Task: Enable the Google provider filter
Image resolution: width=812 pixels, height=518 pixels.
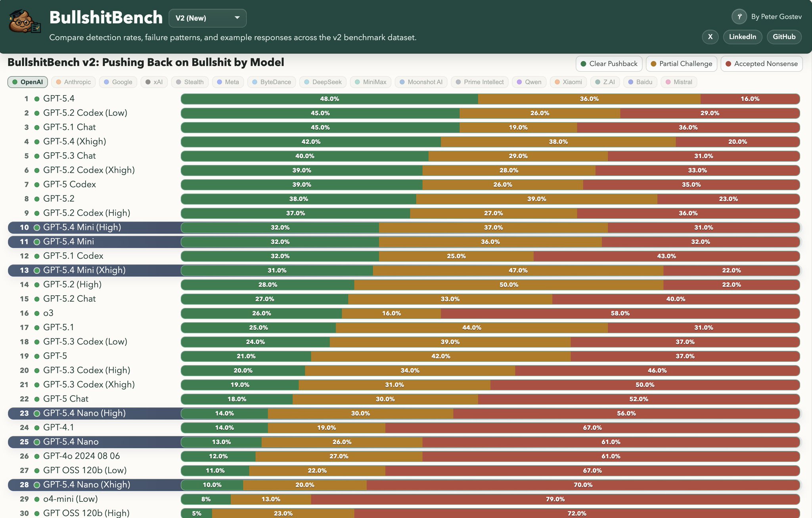Action: [x=118, y=82]
